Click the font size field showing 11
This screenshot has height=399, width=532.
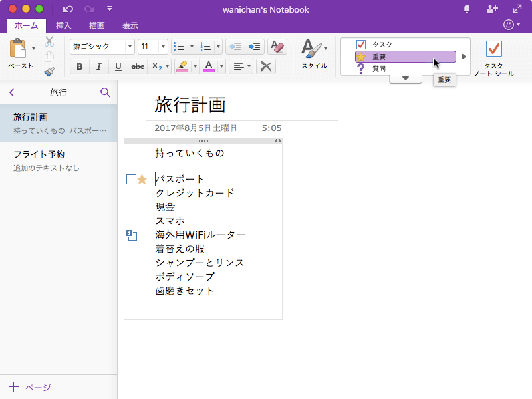click(148, 47)
